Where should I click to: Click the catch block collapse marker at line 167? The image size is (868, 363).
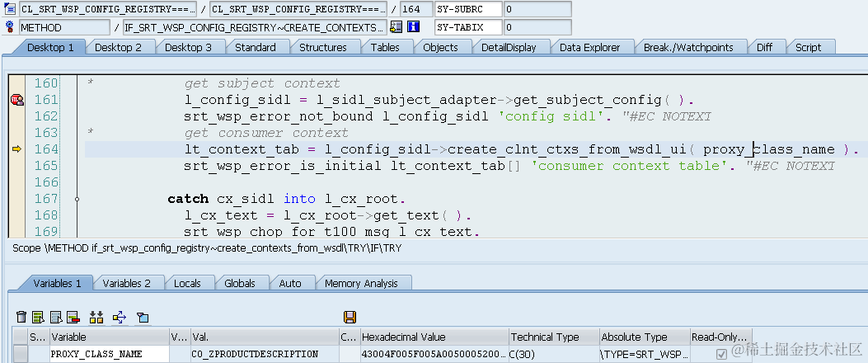click(x=77, y=198)
